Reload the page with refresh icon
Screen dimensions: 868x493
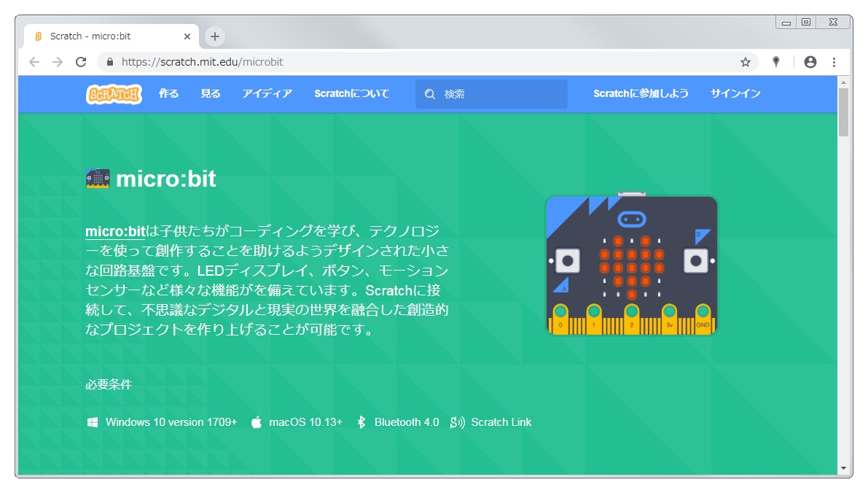tap(81, 62)
